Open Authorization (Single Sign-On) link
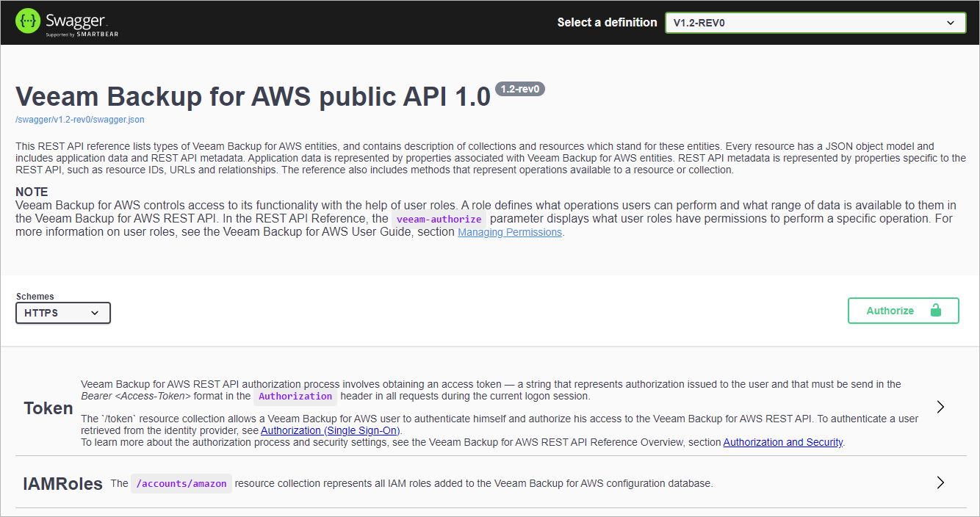The image size is (980, 517). pos(331,430)
